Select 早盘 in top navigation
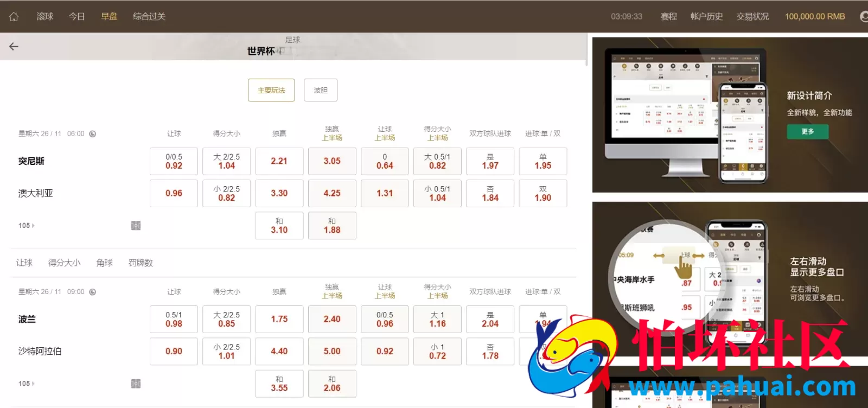The image size is (868, 408). point(109,16)
